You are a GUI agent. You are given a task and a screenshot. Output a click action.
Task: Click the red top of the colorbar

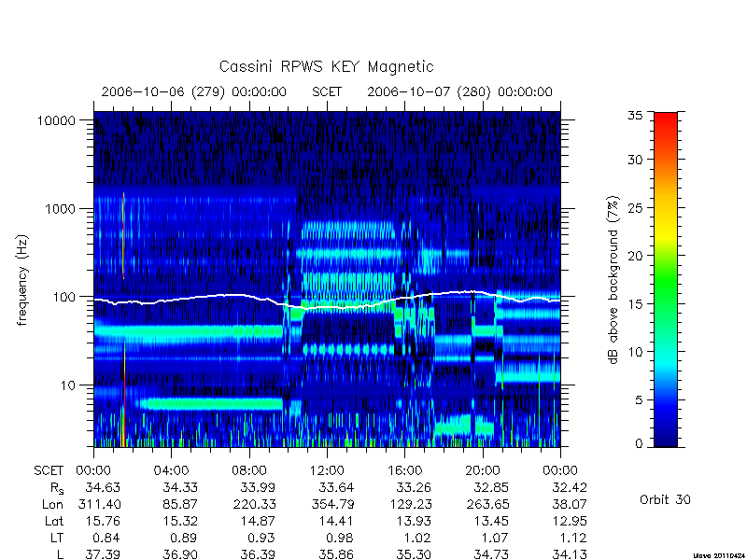tap(666, 119)
